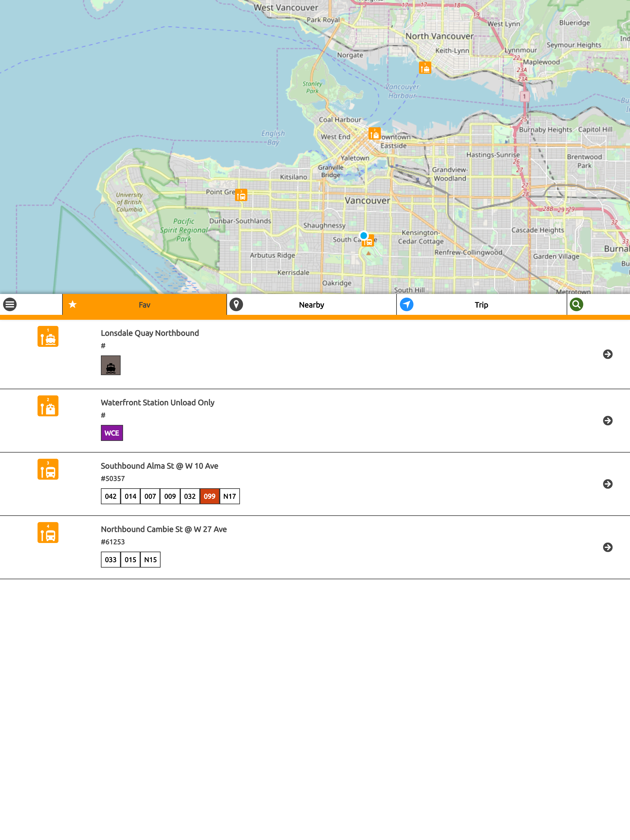Select route N15 badge

150,560
